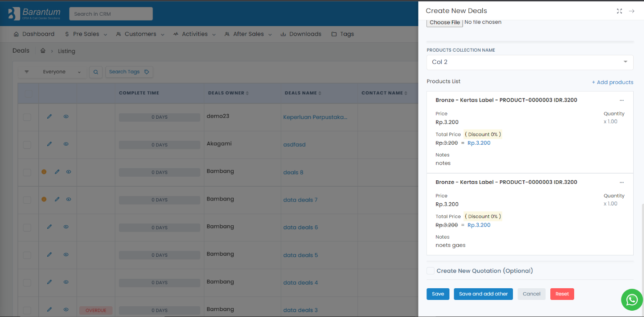Click the Choose File button
Viewport: 644px width, 317px height.
(445, 22)
